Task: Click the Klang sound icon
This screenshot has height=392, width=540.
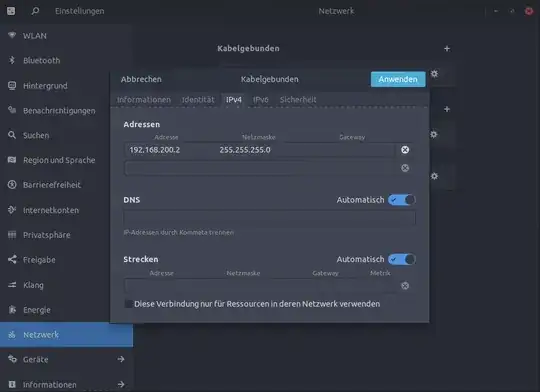Action: pos(12,285)
